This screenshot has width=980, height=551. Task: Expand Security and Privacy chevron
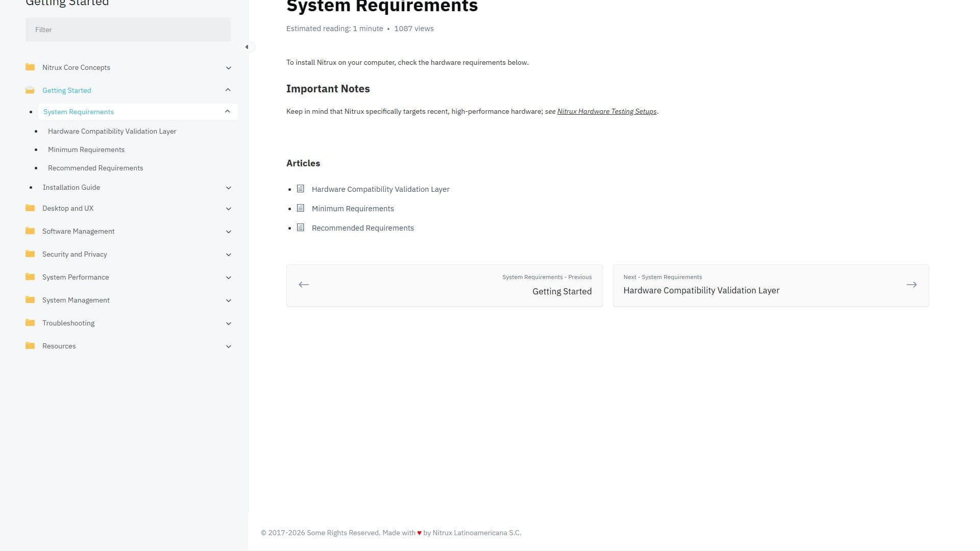point(229,255)
